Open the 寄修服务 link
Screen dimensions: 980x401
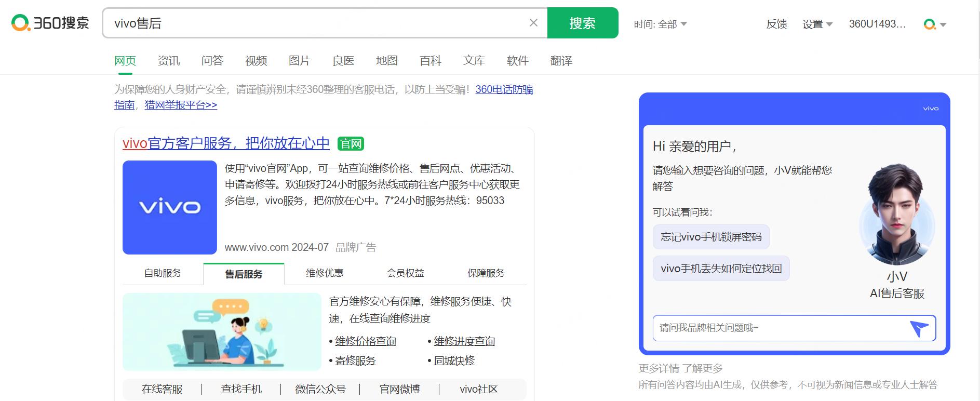(355, 360)
